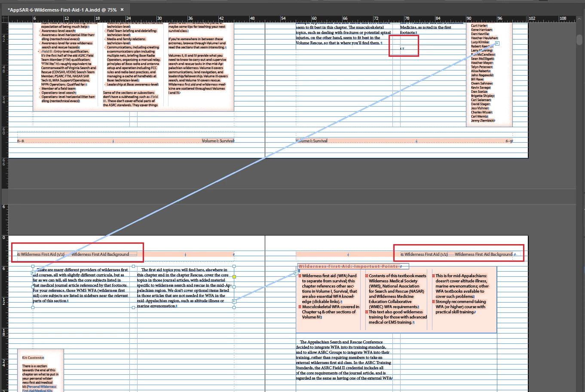This screenshot has height=392, width=585.
Task: Click the out port of the selected two-column frame
Action: pos(234,301)
